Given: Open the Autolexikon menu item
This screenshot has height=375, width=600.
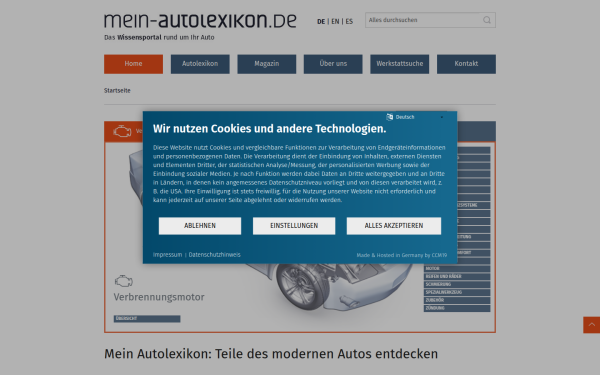Looking at the screenshot, I should pos(200,64).
